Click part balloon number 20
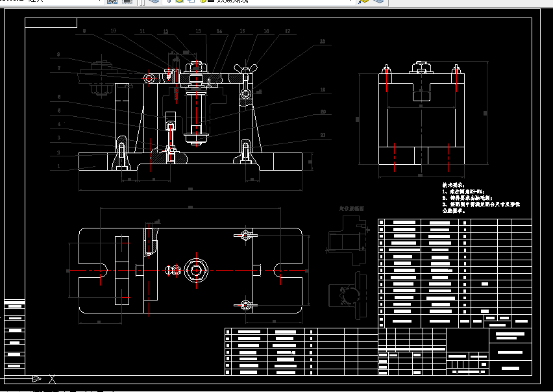The height and width of the screenshot is (392, 553). [323, 112]
